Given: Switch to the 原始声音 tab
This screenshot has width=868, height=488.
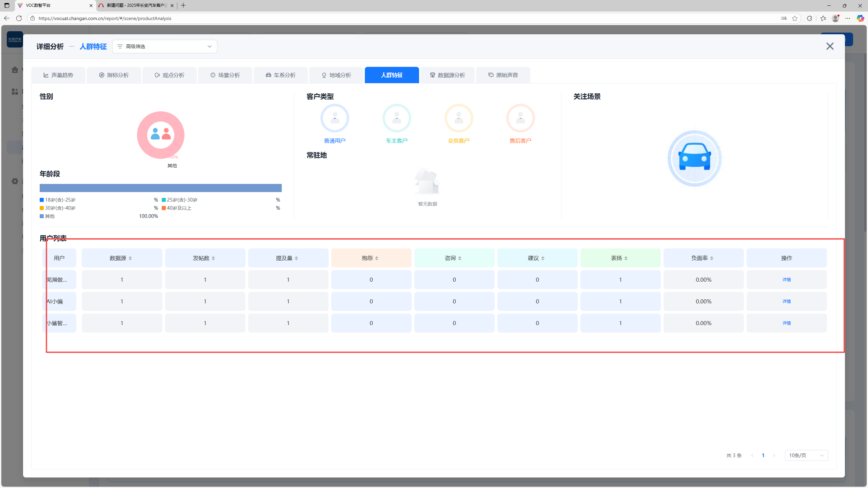Looking at the screenshot, I should [x=503, y=75].
